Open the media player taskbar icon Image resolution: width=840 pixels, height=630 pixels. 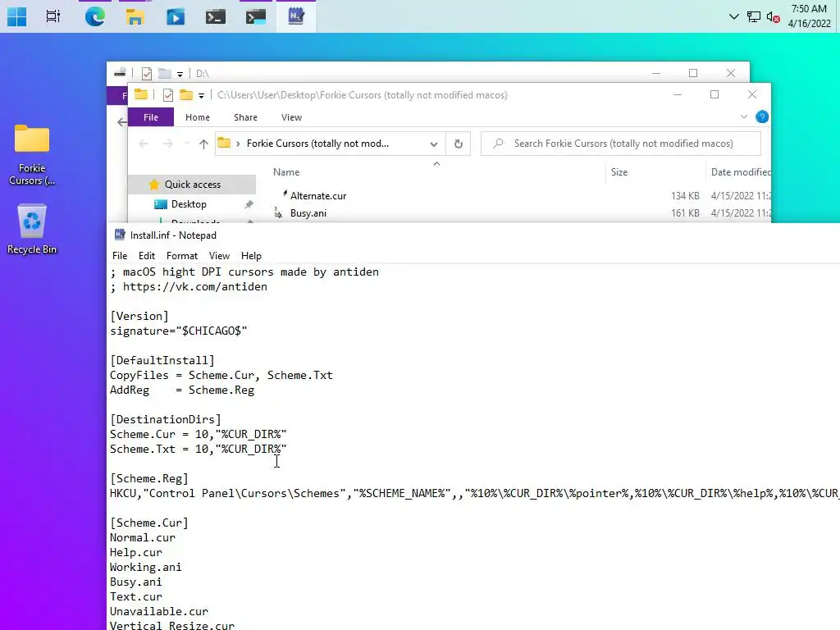coord(176,16)
